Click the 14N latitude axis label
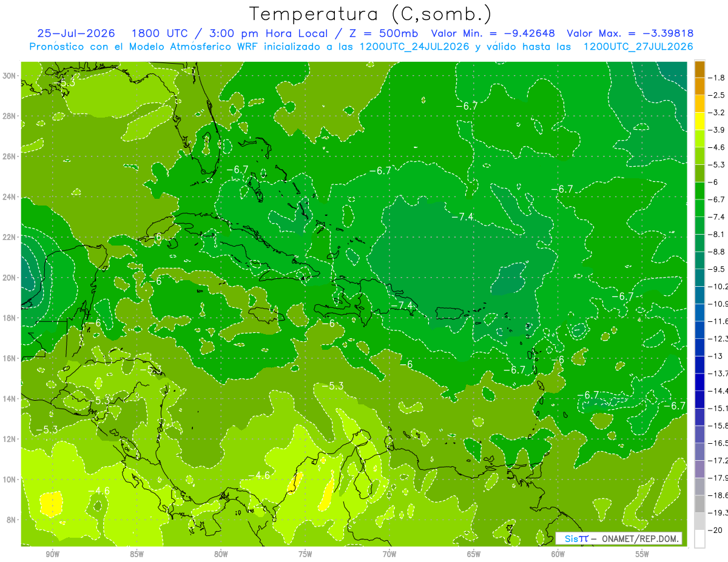728x562 pixels. 10,398
